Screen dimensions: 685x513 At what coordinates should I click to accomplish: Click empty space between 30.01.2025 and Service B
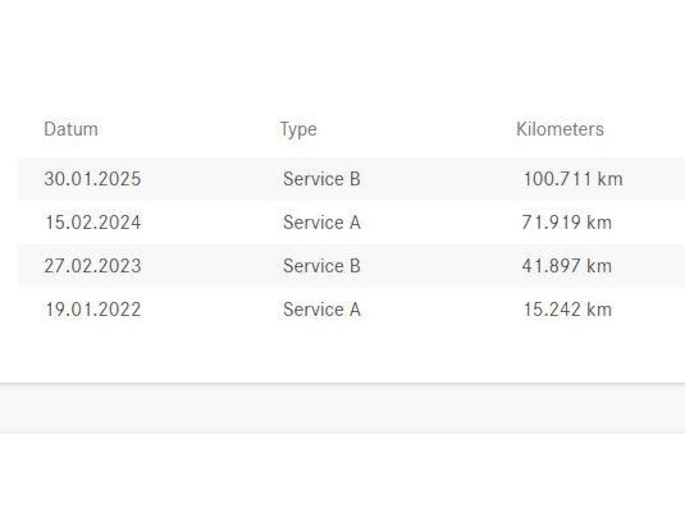pos(212,180)
